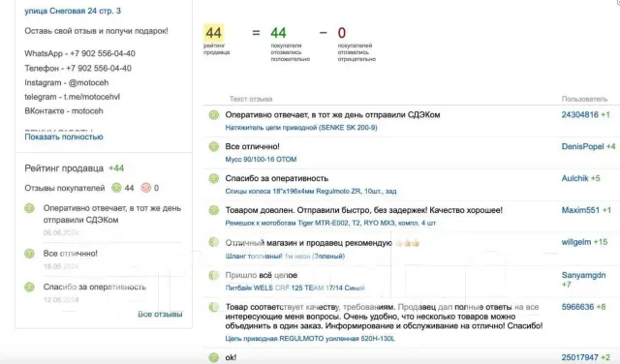Open user profile 5966636
Viewport: 620px width, 364px height.
pyautogui.click(x=577, y=307)
